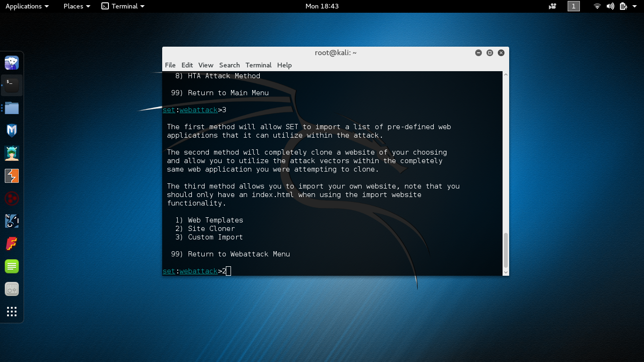Viewport: 644px width, 362px height.
Task: Click the screen recorder camera icon
Action: [x=553, y=6]
